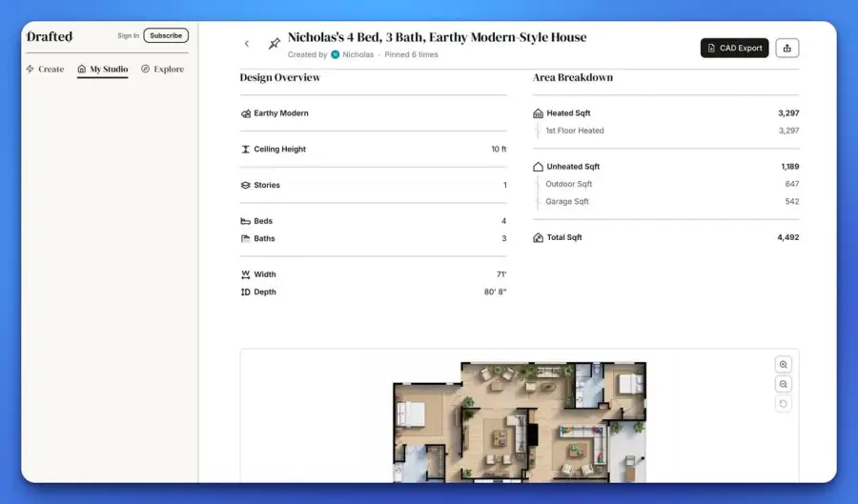Click the Design Overview heading

[279, 77]
